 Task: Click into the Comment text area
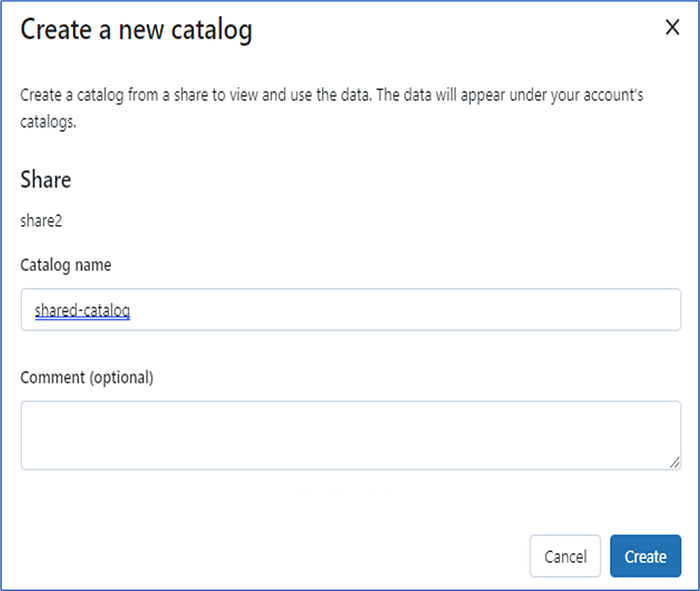(x=350, y=435)
